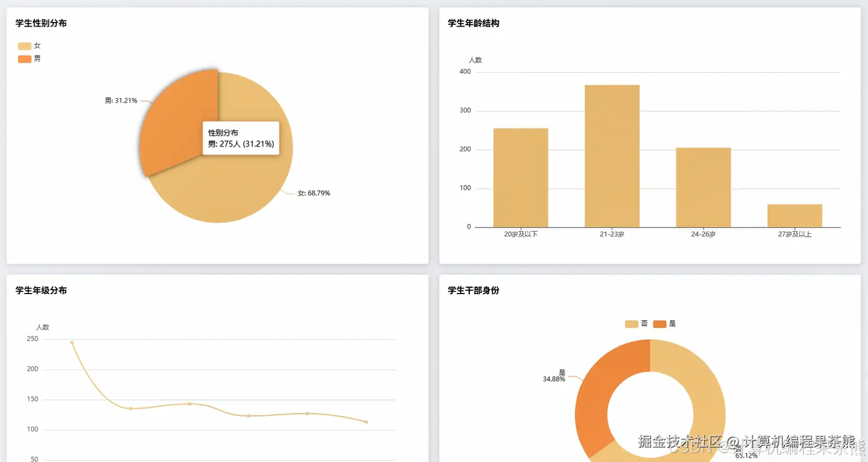868x462 pixels.
Task: Click the "人数" axis title in grade chart
Action: click(43, 327)
